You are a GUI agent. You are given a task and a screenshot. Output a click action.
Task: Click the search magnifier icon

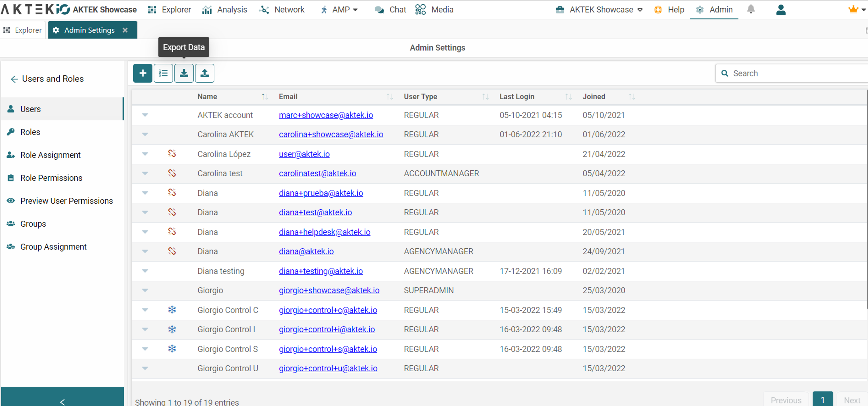tap(725, 73)
